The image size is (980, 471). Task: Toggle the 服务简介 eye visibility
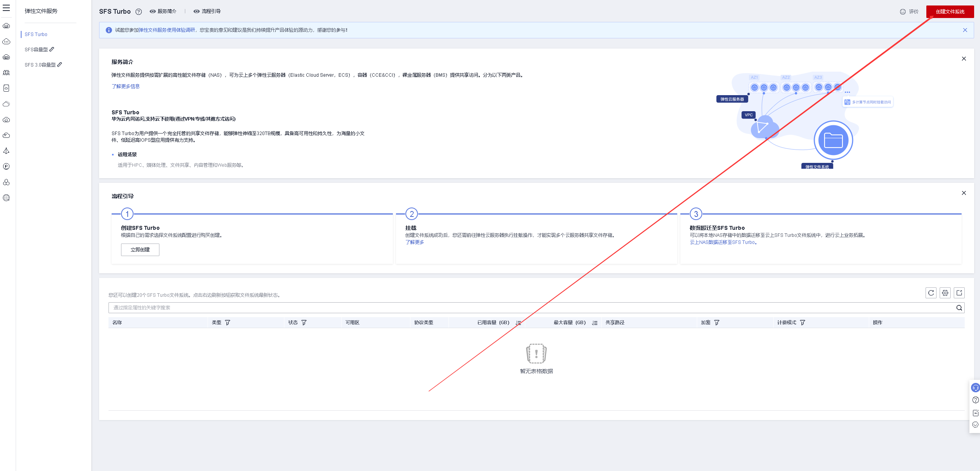pos(153,11)
